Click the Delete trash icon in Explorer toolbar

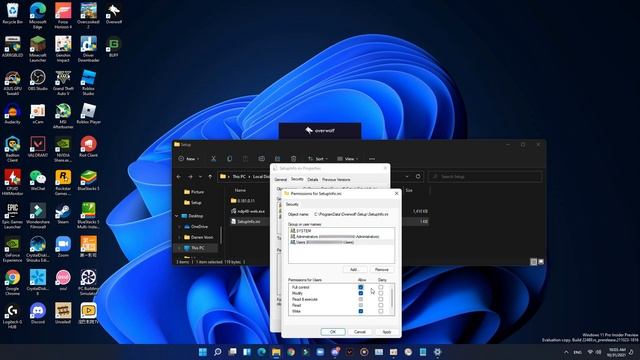pos(293,159)
